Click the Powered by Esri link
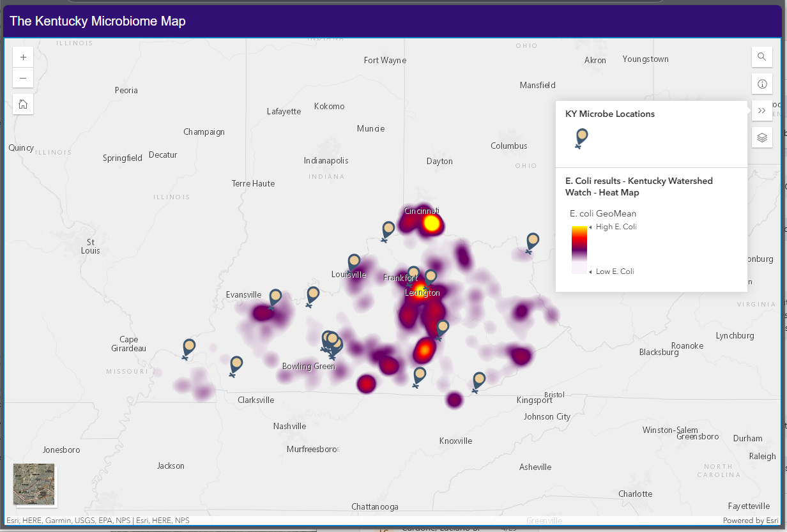 (751, 521)
